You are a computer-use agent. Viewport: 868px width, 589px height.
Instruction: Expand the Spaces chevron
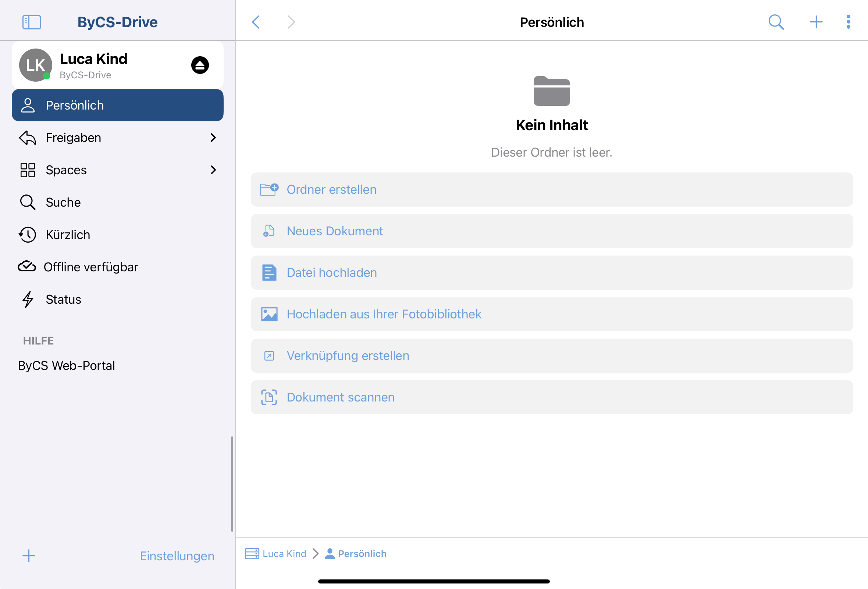coord(213,170)
